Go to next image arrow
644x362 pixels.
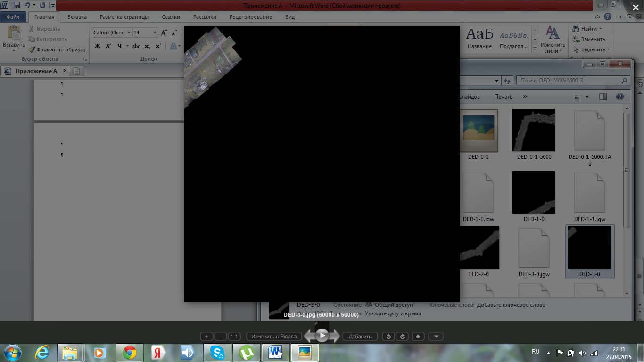pyautogui.click(x=334, y=336)
